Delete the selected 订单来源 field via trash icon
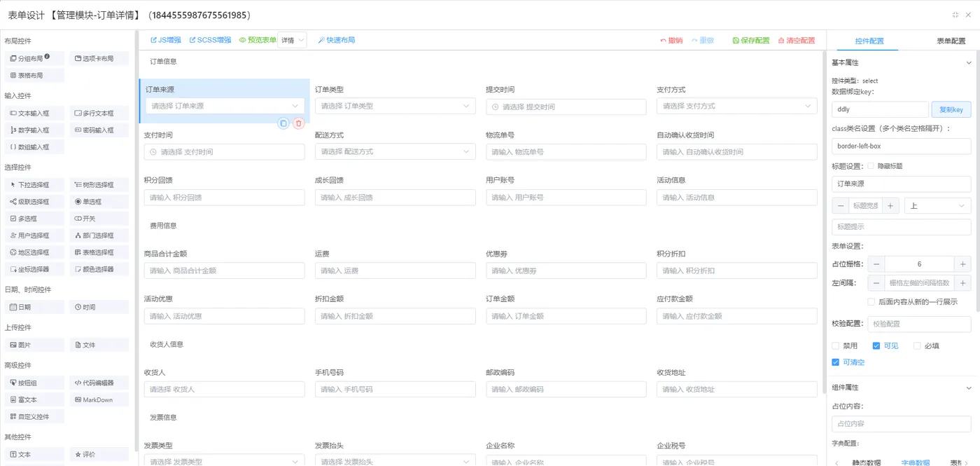 click(x=299, y=123)
